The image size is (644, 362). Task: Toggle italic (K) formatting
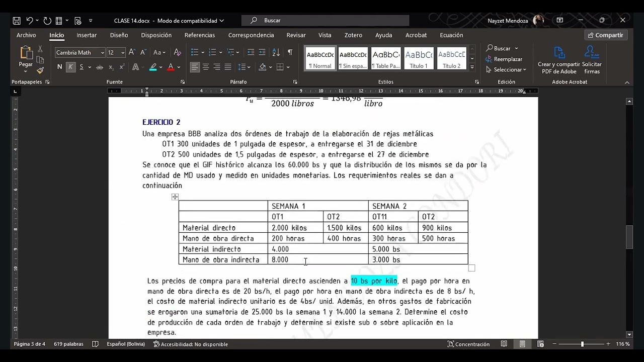[70, 67]
